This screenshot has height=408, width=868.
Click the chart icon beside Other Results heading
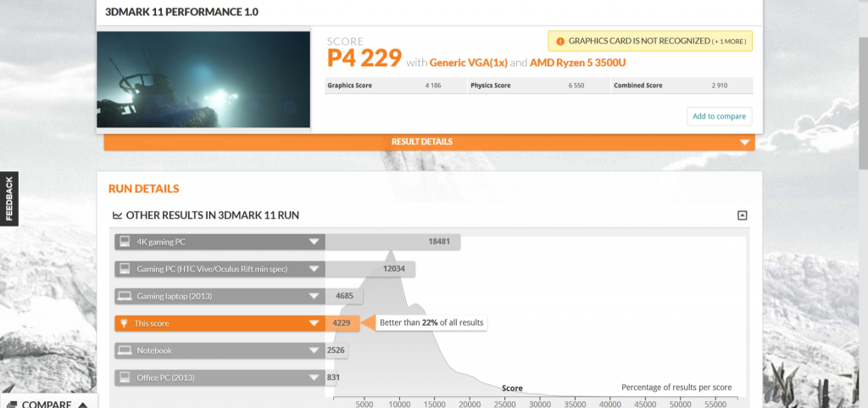click(x=117, y=215)
